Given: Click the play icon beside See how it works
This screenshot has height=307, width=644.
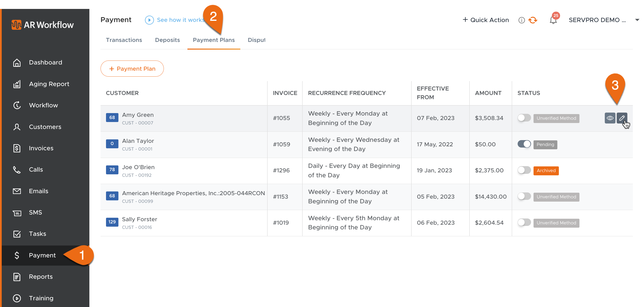Looking at the screenshot, I should tap(149, 20).
